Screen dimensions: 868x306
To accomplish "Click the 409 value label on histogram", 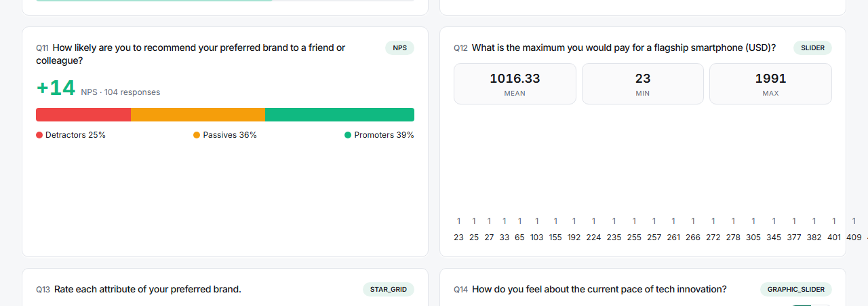I will click(x=854, y=237).
